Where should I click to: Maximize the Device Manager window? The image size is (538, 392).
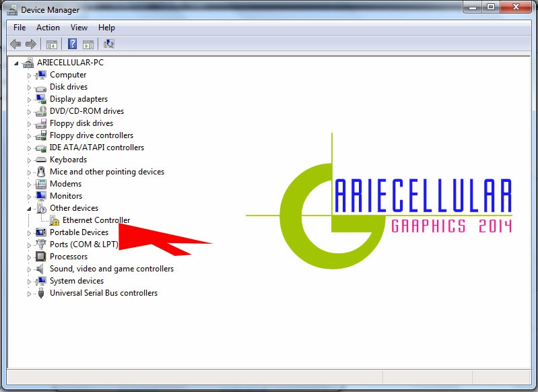click(x=491, y=7)
